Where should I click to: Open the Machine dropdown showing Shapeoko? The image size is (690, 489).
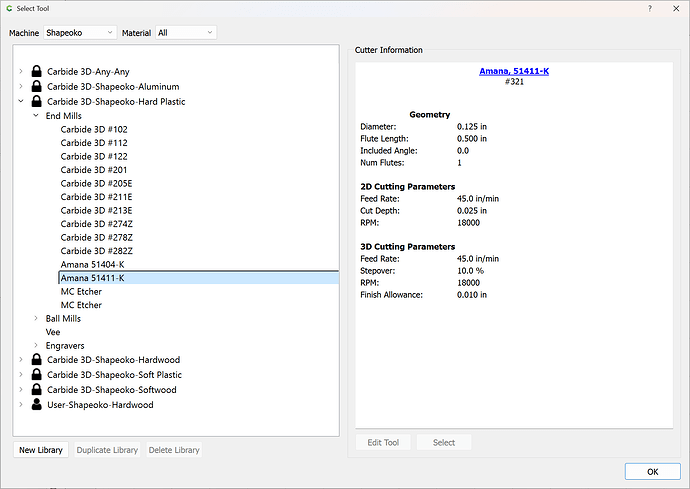pos(80,33)
